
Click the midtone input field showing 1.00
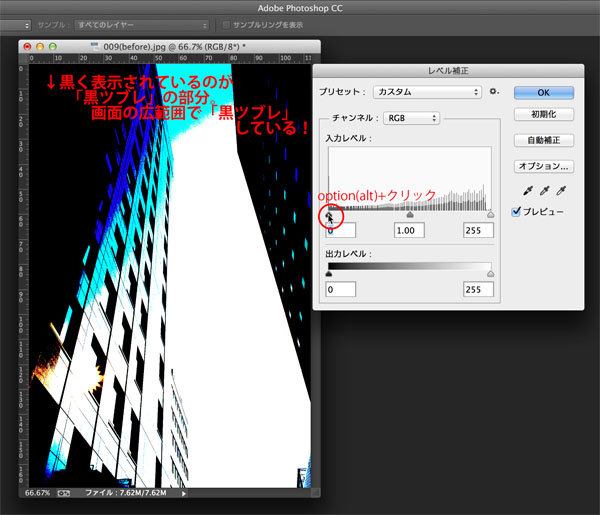point(410,230)
